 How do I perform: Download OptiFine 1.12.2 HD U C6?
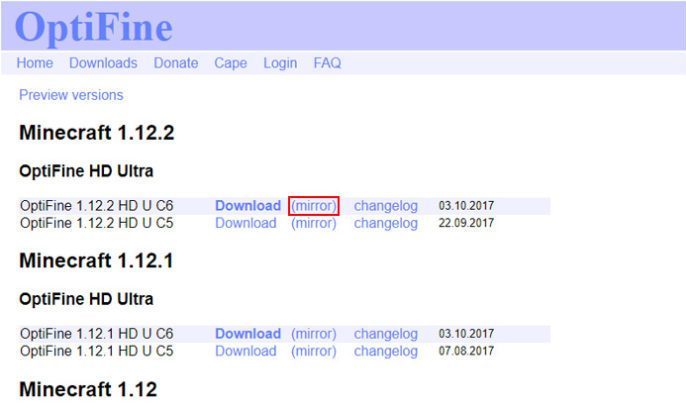[248, 206]
